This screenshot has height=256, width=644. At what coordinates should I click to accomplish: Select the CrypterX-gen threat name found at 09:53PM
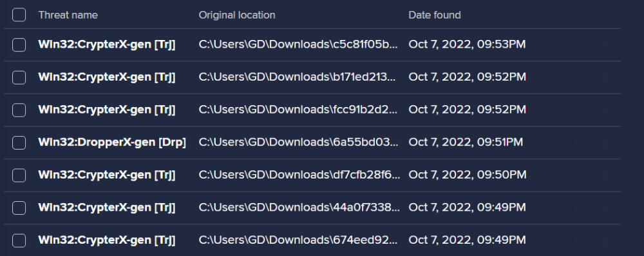107,44
